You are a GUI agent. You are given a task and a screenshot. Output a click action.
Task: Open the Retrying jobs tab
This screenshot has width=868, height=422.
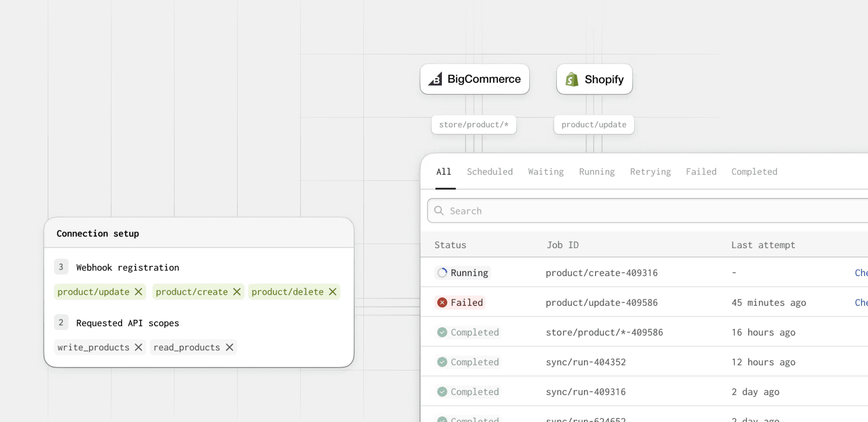pyautogui.click(x=650, y=172)
